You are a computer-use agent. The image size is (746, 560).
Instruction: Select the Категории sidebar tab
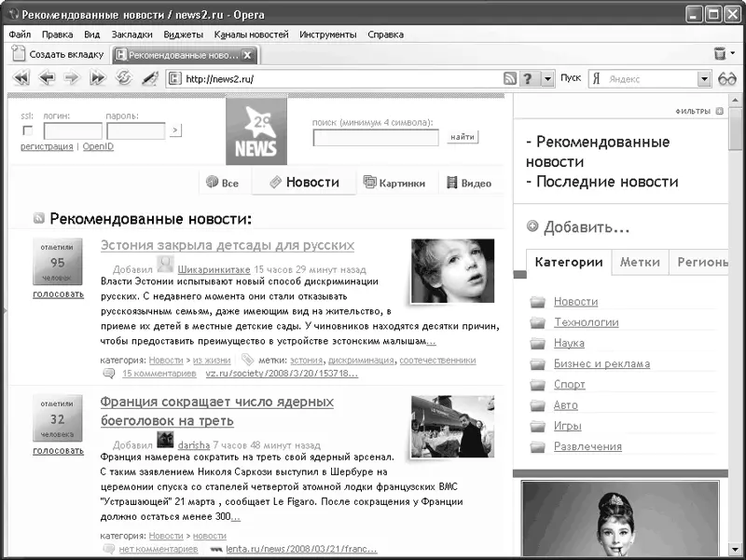(569, 262)
